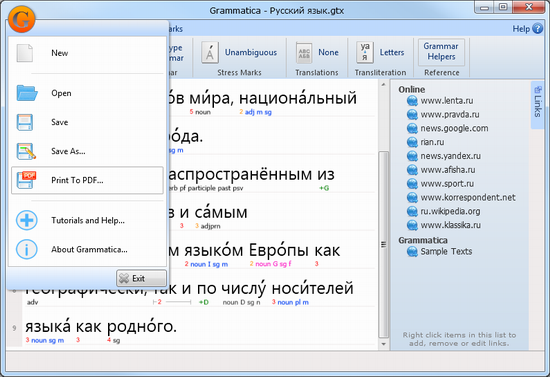Open the Grammar Helpers reference button
The width and height of the screenshot is (550, 377).
click(441, 52)
